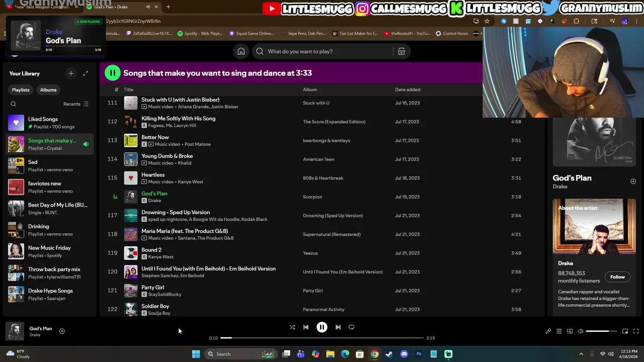
Task: Toggle repeat mode
Action: (x=351, y=327)
